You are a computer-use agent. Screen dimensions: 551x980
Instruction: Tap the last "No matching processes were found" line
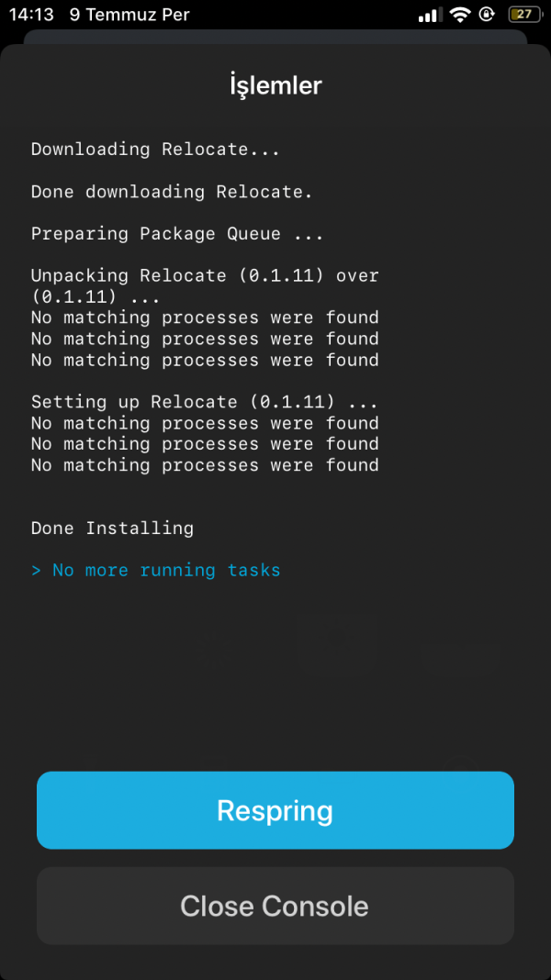[205, 465]
